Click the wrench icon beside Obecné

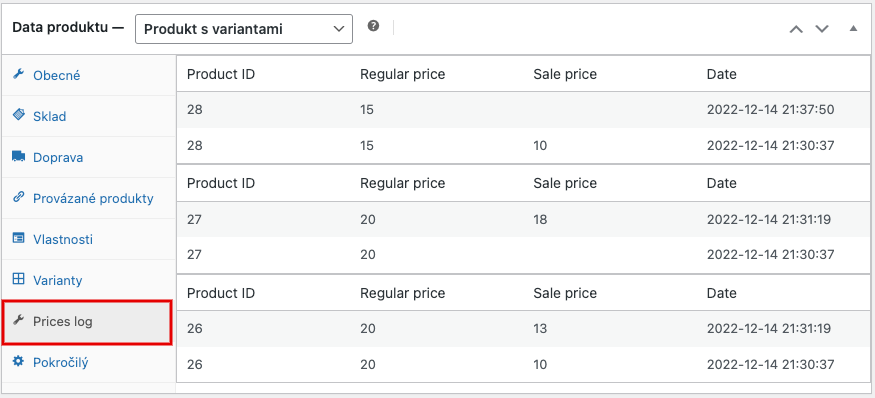(x=18, y=75)
